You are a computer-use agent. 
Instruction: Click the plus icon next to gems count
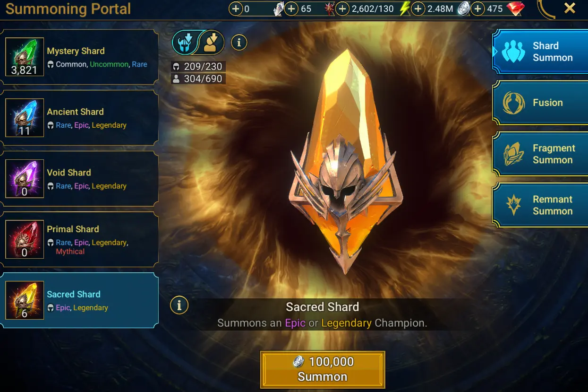(477, 9)
